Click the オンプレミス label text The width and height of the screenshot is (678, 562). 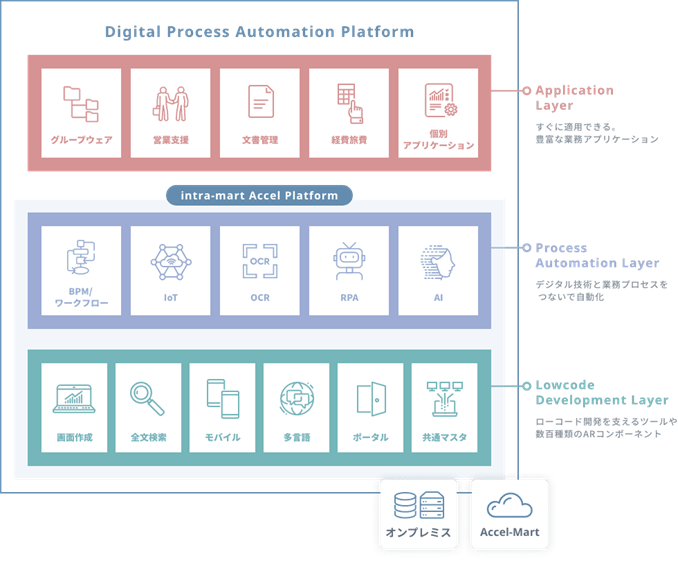(x=418, y=532)
